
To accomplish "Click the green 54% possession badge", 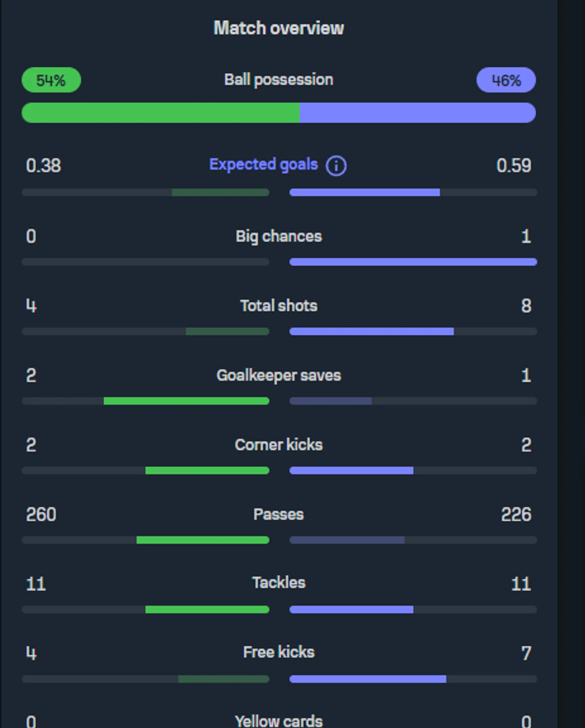I will (x=51, y=80).
